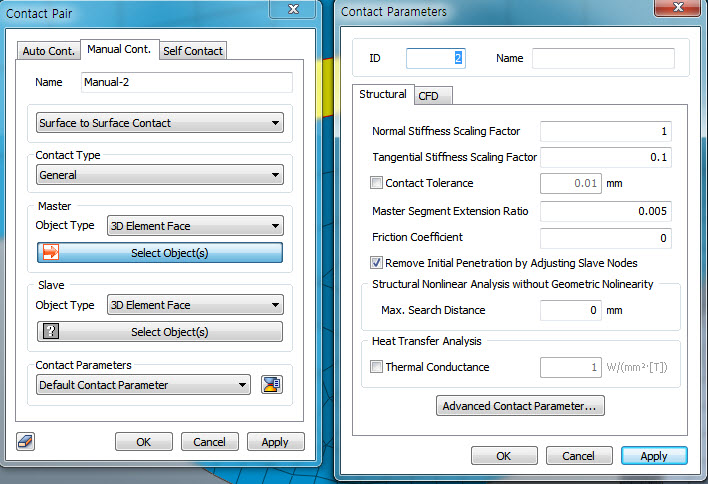The width and height of the screenshot is (708, 484).
Task: Click the Master Segment Extension Ratio field
Action: tap(606, 211)
